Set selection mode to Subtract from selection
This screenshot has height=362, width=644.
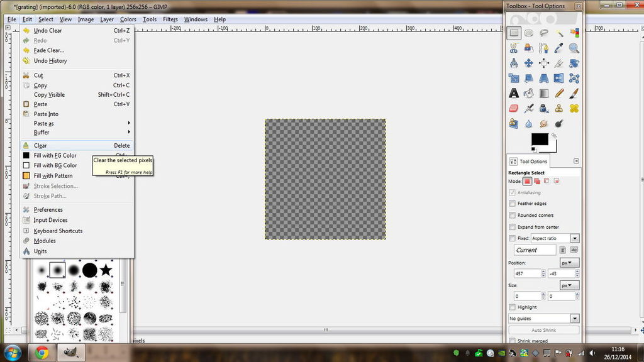547,181
